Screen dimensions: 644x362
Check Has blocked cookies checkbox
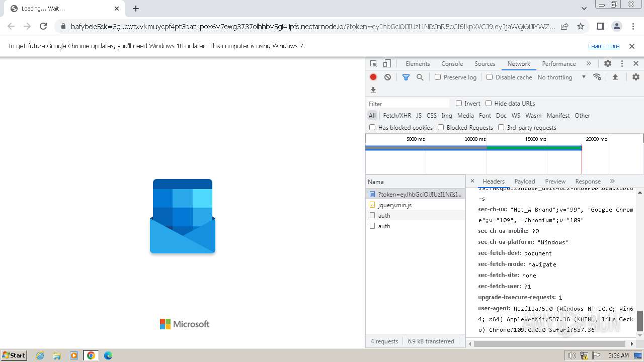point(372,127)
